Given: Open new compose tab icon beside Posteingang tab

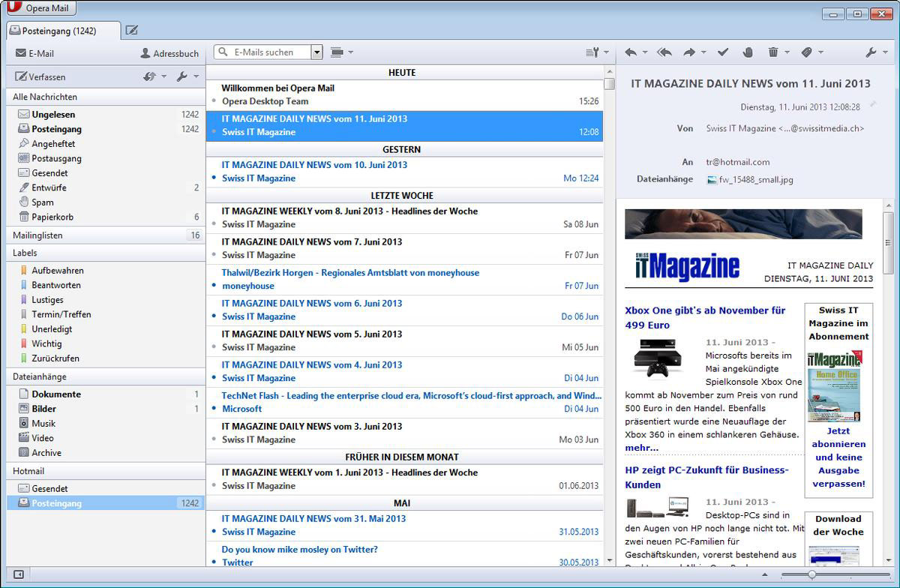Looking at the screenshot, I should coord(132,31).
